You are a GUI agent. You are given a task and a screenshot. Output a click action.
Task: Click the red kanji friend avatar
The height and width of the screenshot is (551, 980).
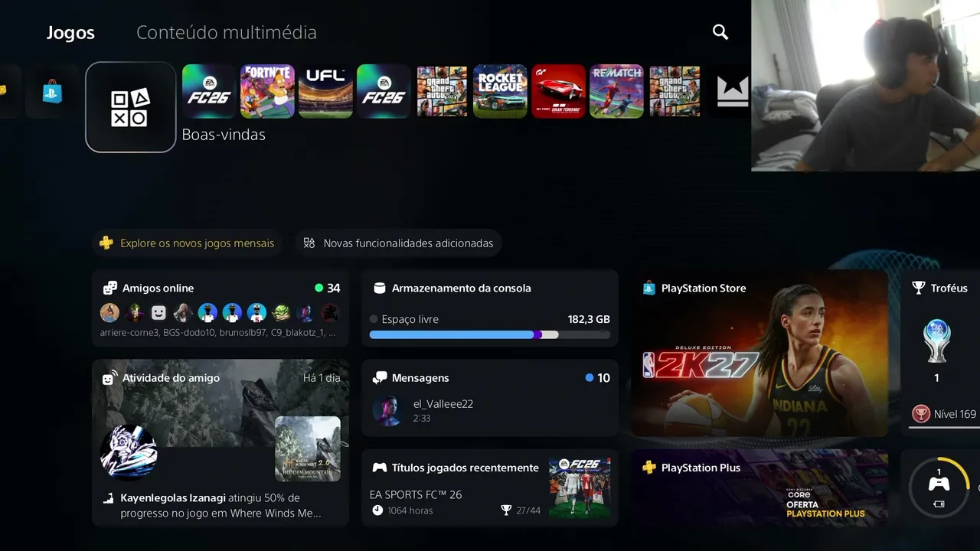(x=330, y=312)
